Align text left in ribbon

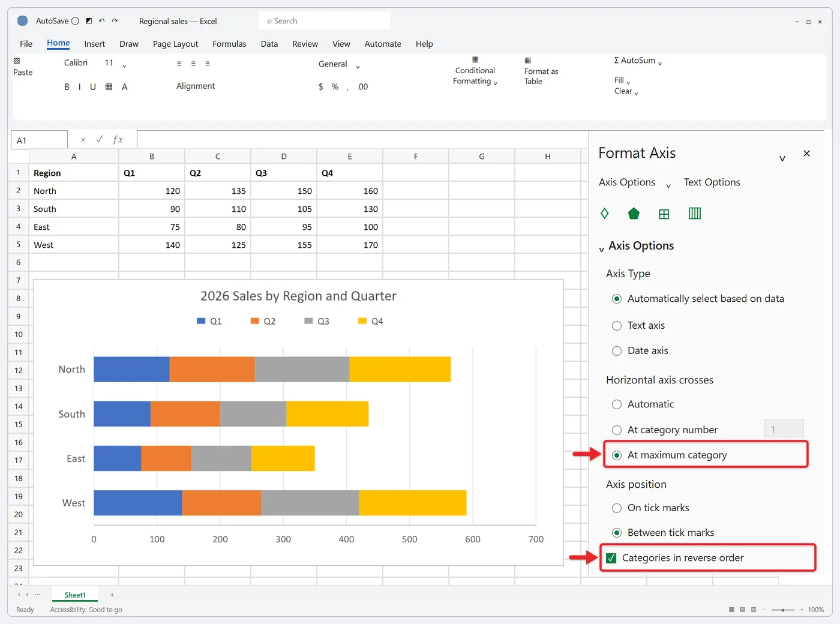(x=179, y=64)
